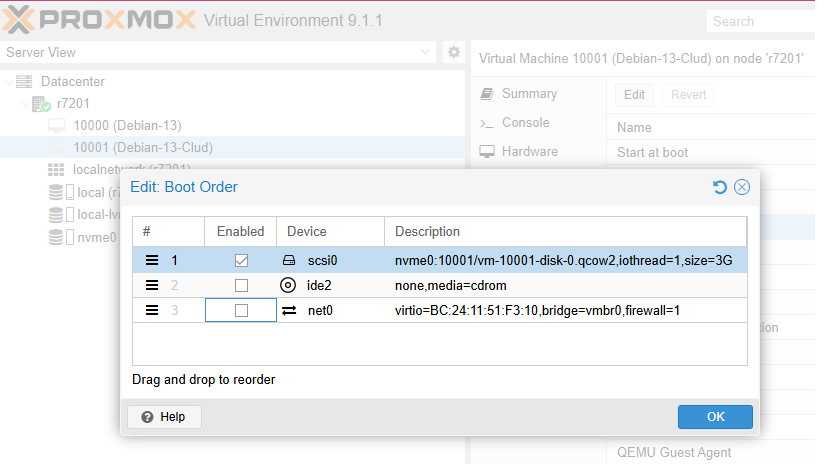Viewport: 819px width, 464px height.
Task: Enable net0 as a boot device
Action: coord(241,310)
